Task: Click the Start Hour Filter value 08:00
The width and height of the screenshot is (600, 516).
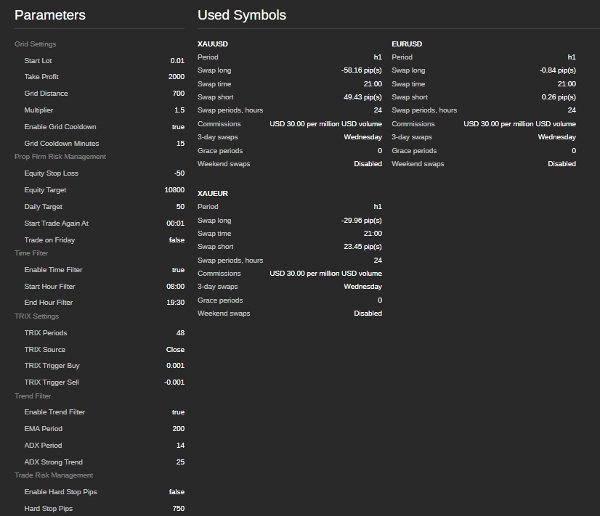Action: click(175, 286)
